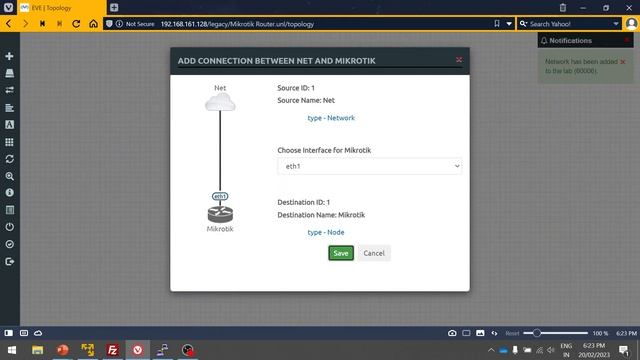Go back in browser history
Image resolution: width=640 pixels, height=360 pixels.
click(8, 24)
